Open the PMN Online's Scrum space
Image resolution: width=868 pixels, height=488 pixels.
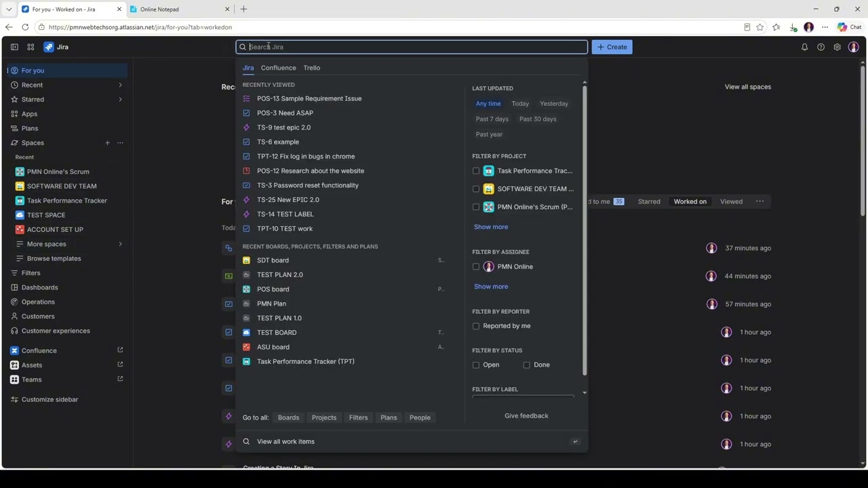tap(58, 171)
